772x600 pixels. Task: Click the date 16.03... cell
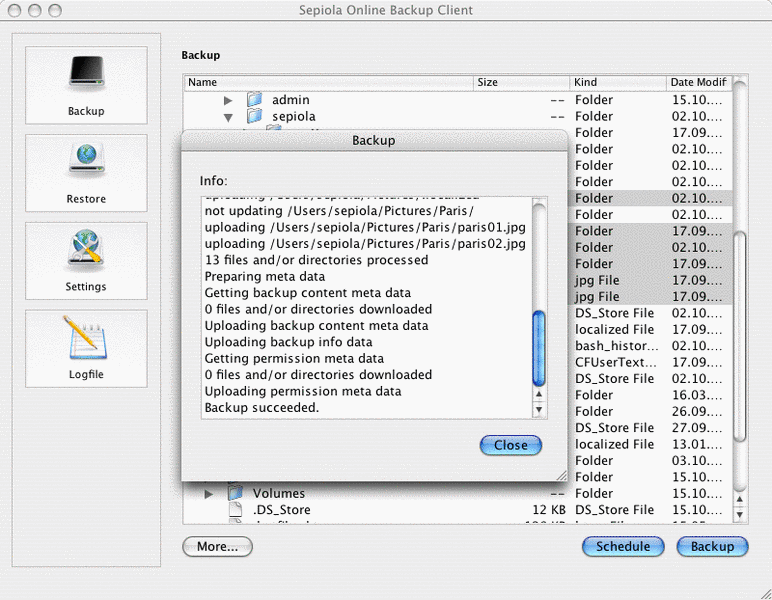point(697,395)
